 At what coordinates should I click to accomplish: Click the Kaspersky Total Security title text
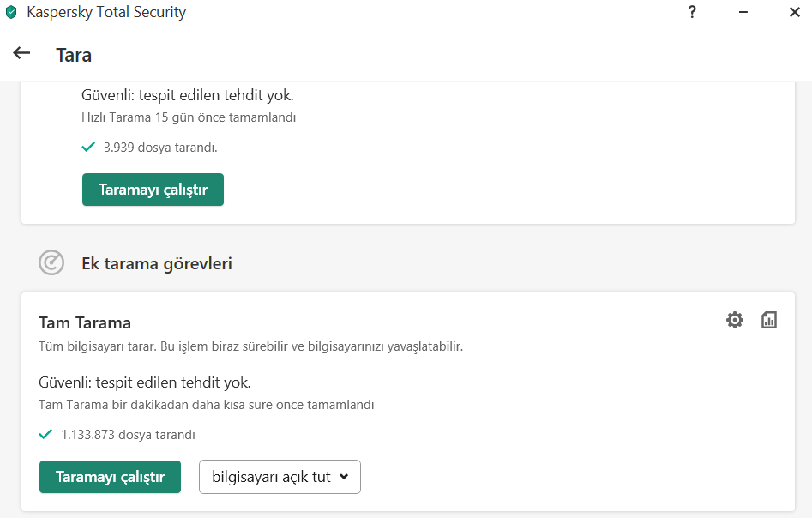pos(106,12)
